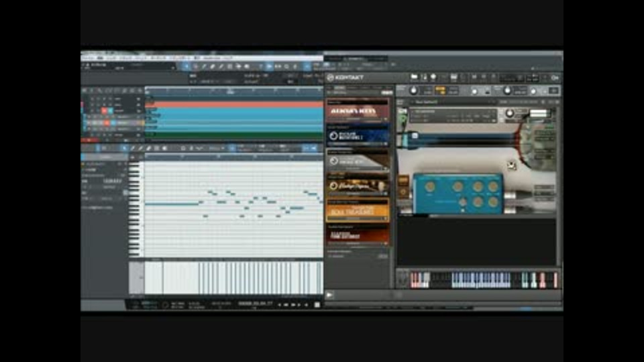Click the instrument header volume knob
Image resolution: width=644 pixels, height=362 pixels.
coord(509,113)
